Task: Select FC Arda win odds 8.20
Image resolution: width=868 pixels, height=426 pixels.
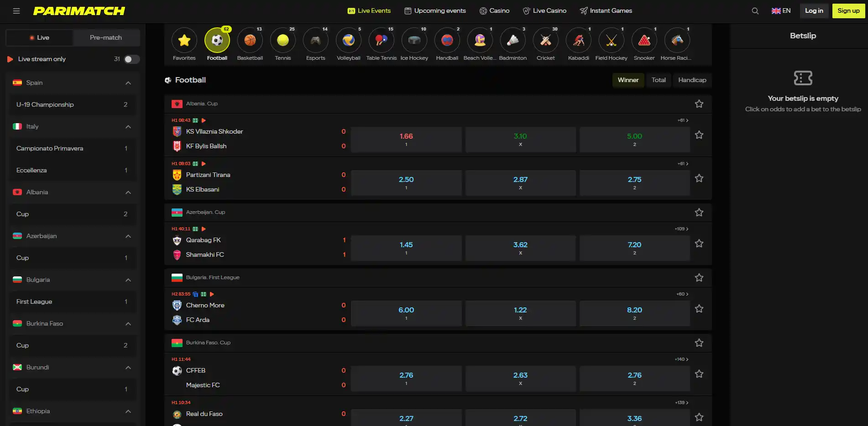Action: pyautogui.click(x=634, y=313)
